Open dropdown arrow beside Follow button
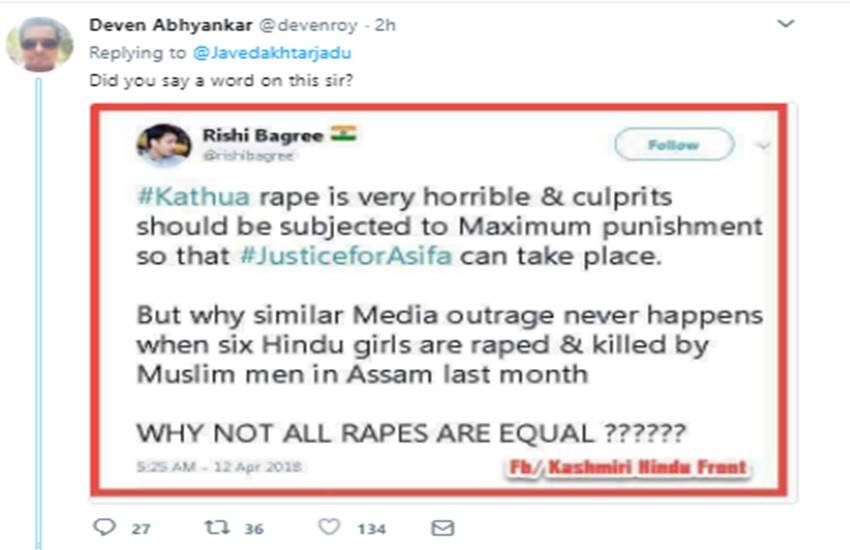 (x=764, y=146)
